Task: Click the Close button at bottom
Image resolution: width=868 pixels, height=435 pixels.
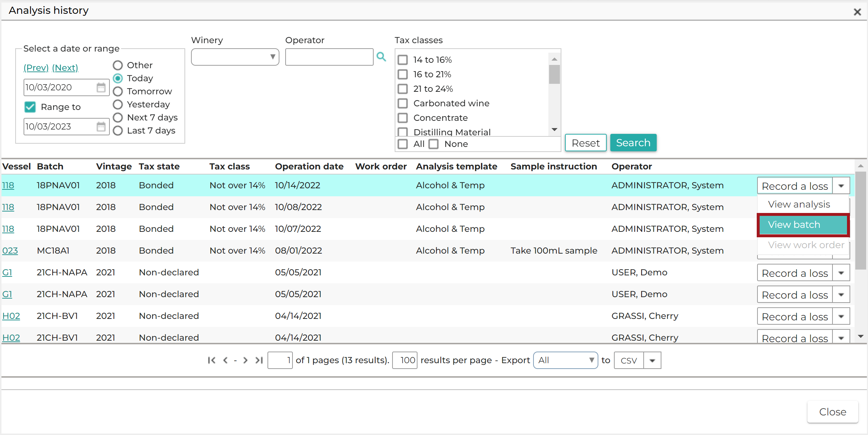Action: tap(832, 412)
